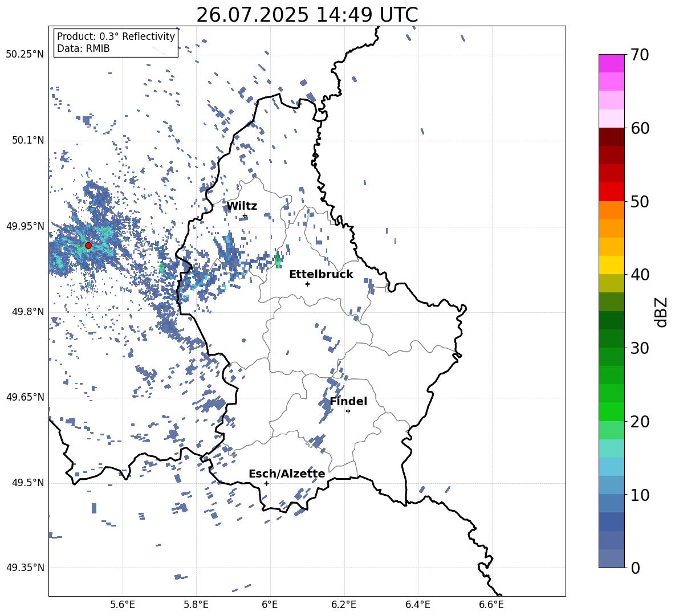Click the 20 tick label on colorbar
This screenshot has width=675, height=616.
click(640, 422)
